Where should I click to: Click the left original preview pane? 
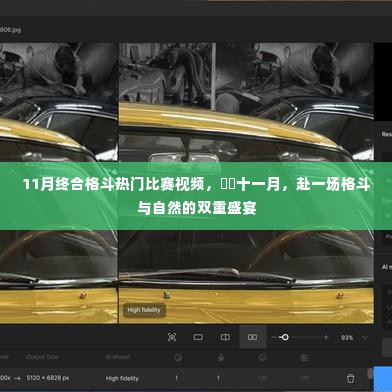click(x=59, y=183)
